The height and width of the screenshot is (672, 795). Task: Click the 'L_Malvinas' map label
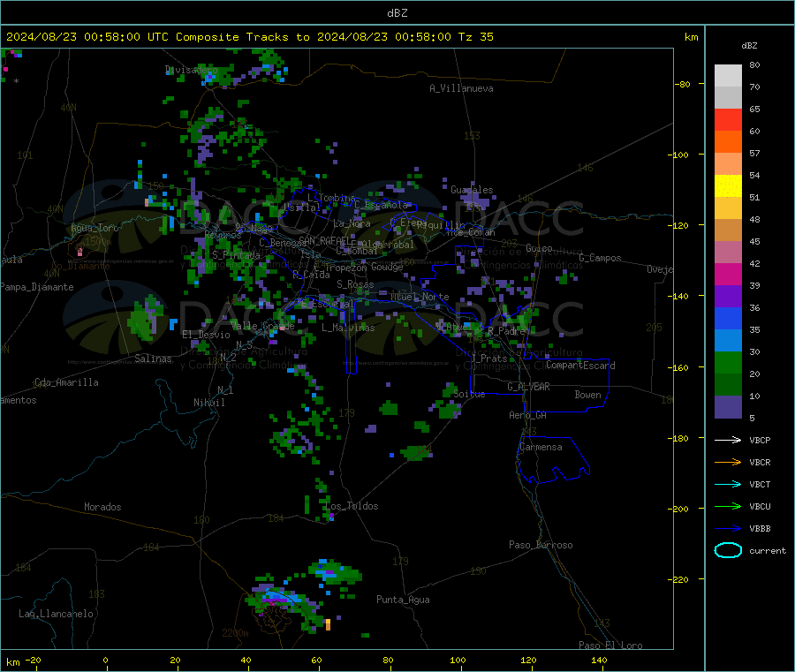pos(348,328)
